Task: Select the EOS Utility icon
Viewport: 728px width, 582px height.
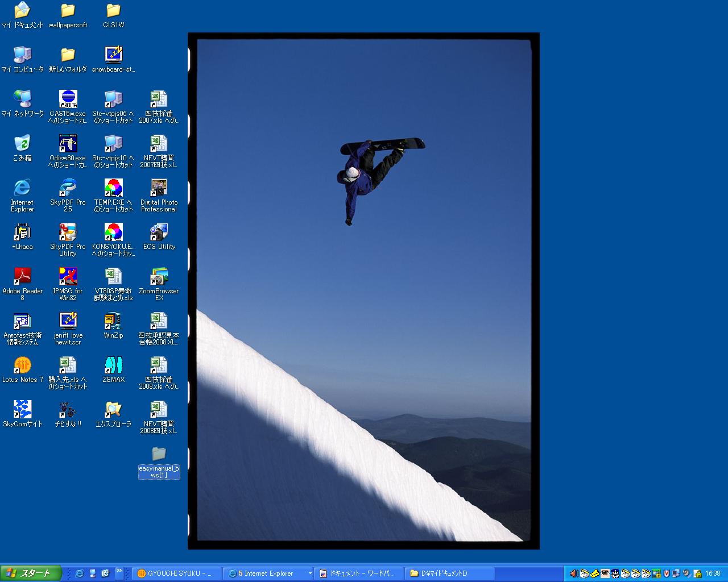Action: point(159,237)
